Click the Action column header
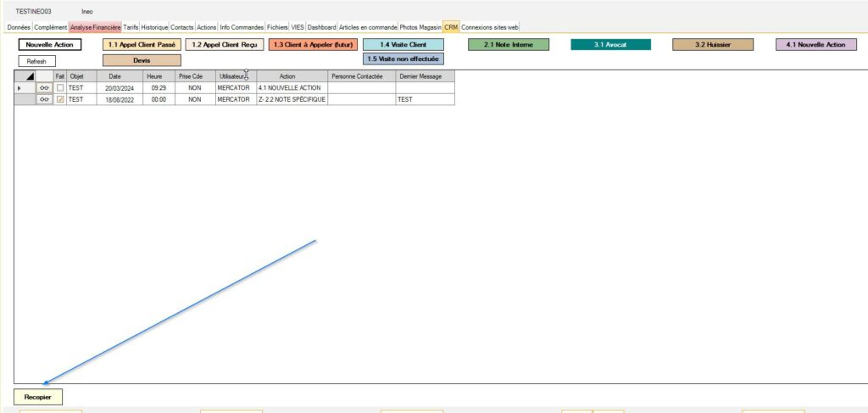 287,76
